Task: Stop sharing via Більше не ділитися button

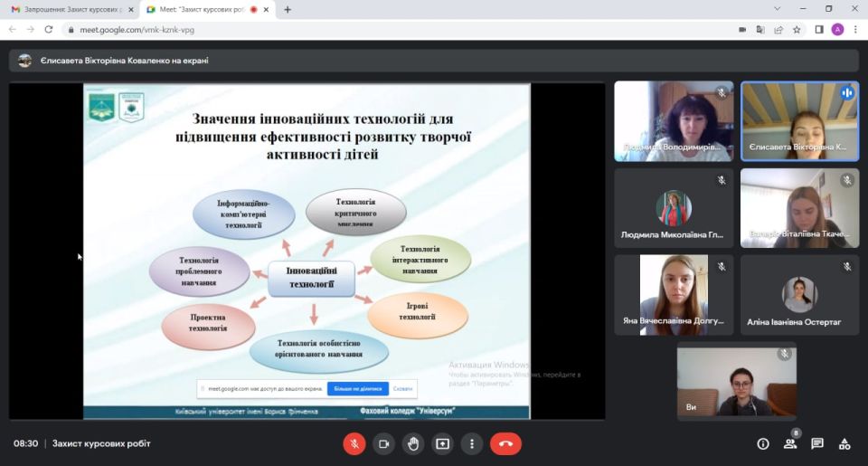Action: click(358, 389)
